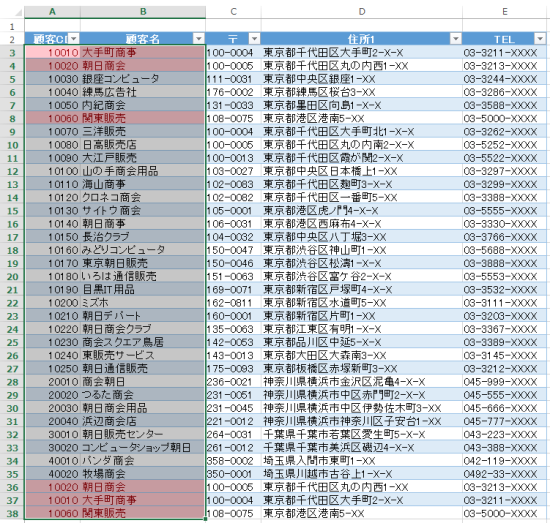Click the cell サイトウ商会

pos(143,210)
